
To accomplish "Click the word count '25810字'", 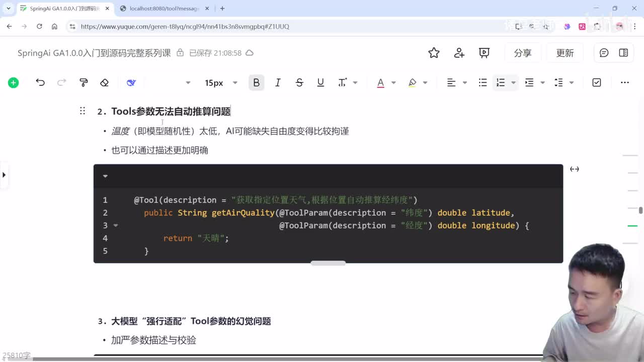I will point(16,355).
